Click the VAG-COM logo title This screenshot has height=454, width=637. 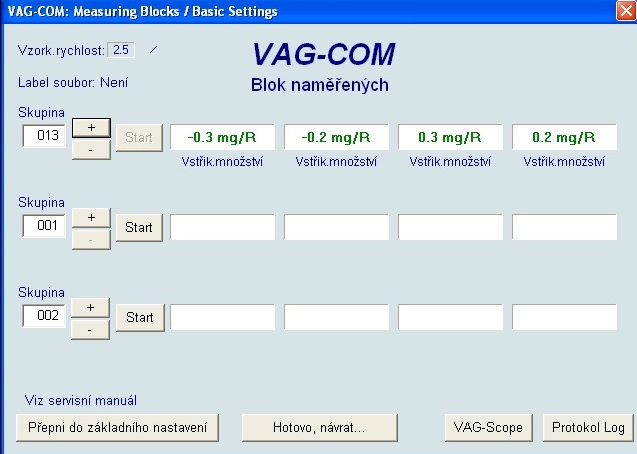[x=324, y=54]
